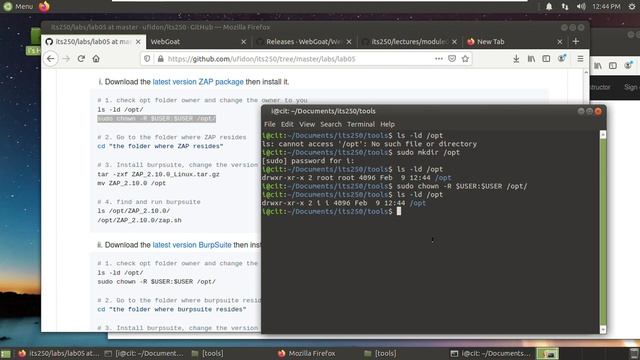The image size is (640, 360).
Task: Click the 12:44 PM clock
Action: [606, 6]
